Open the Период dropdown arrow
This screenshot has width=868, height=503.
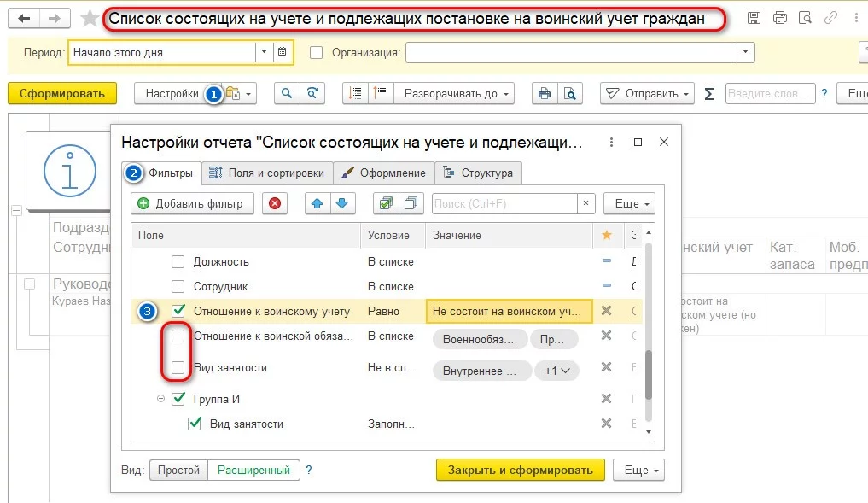[264, 52]
